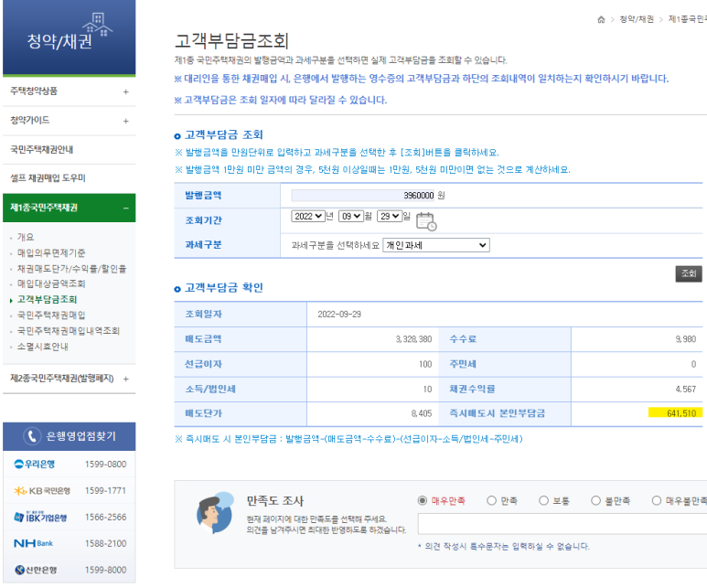Image resolution: width=707 pixels, height=588 pixels.
Task: Click the home icon in breadcrumb
Action: pos(601,19)
